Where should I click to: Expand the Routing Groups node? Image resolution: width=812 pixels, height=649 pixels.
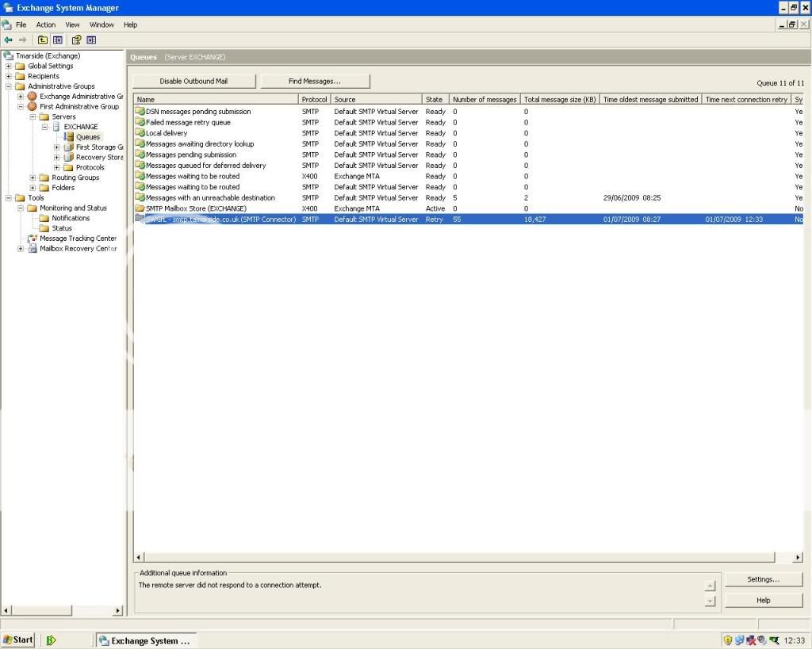33,178
